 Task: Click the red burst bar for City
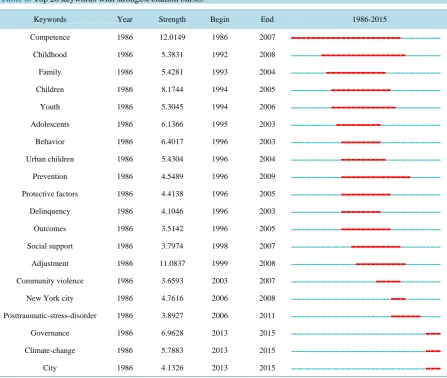433,369
